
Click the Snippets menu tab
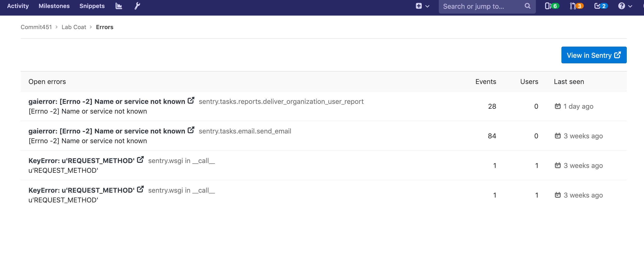(92, 6)
